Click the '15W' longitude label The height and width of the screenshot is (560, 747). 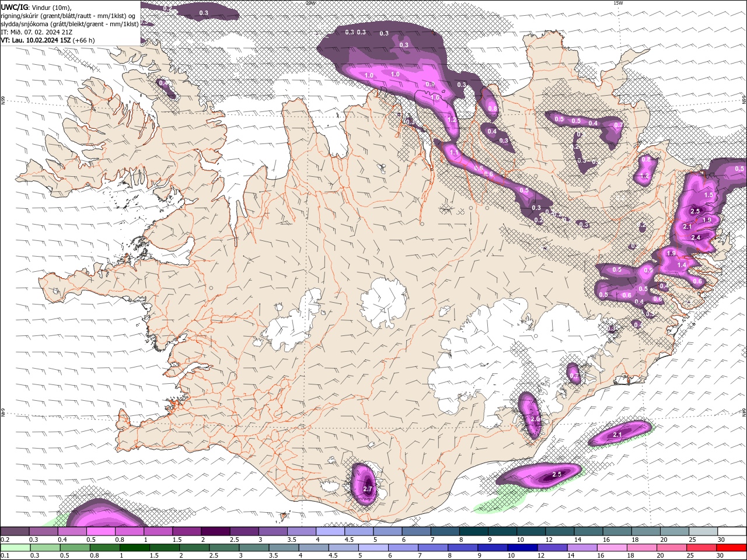point(618,3)
